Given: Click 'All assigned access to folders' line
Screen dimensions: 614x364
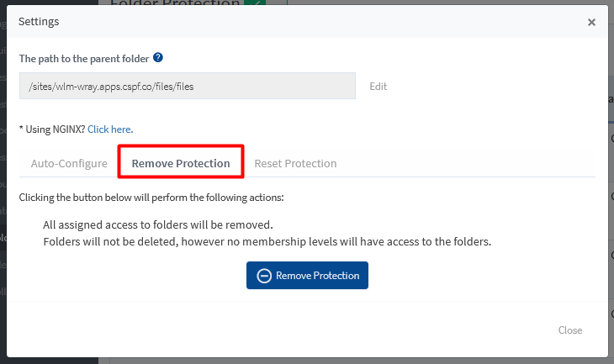Looking at the screenshot, I should coord(158,225).
